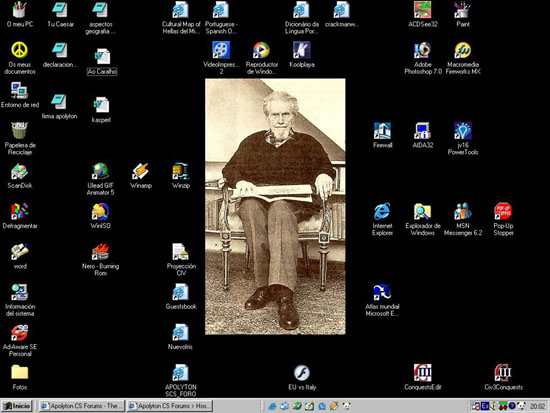
Task: Open Atlas mundial Microsoft Encarta
Action: pos(382,292)
